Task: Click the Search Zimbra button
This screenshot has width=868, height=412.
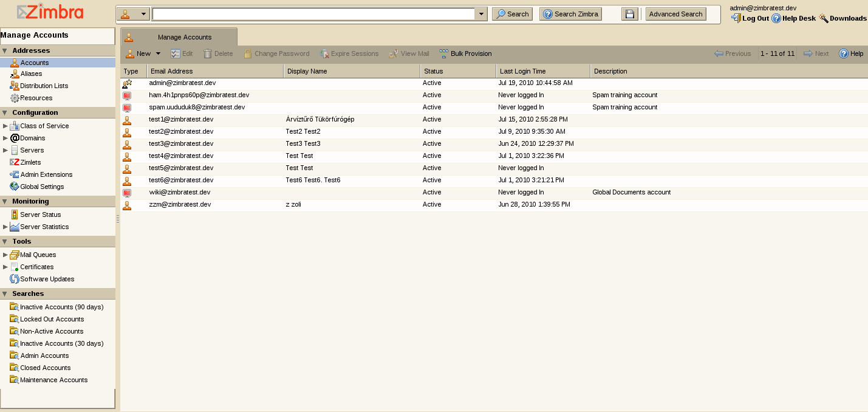Action: click(570, 14)
